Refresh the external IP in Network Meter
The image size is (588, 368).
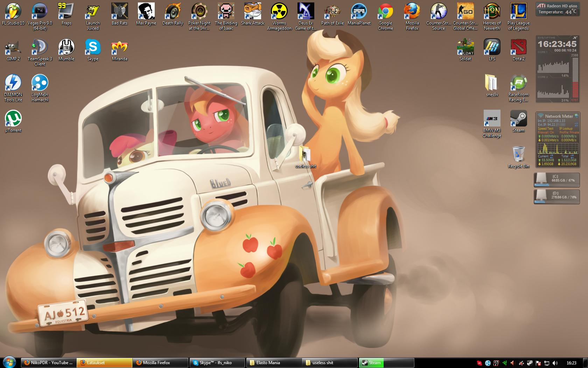pos(576,124)
